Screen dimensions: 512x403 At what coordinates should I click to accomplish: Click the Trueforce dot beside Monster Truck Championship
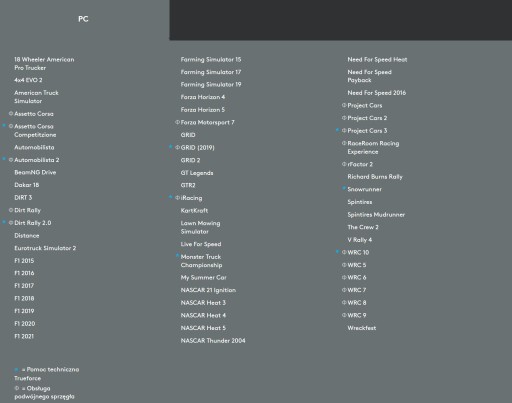pos(177,256)
